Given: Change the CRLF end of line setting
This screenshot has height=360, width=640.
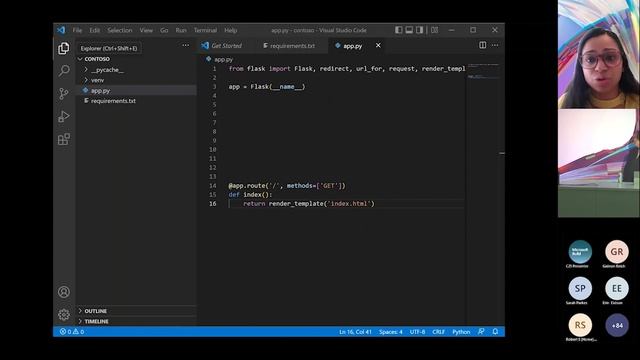Looking at the screenshot, I should pos(438,332).
